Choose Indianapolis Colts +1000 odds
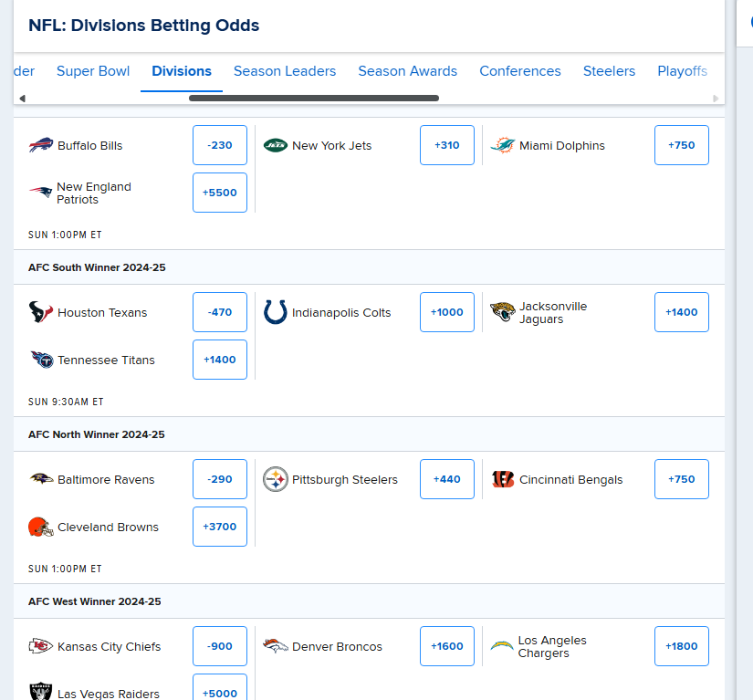 447,312
